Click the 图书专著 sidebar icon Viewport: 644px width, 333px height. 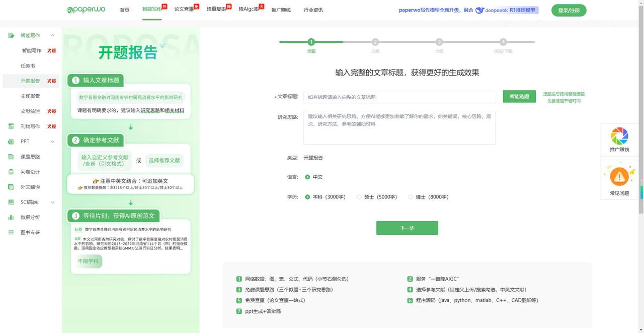pos(11,232)
